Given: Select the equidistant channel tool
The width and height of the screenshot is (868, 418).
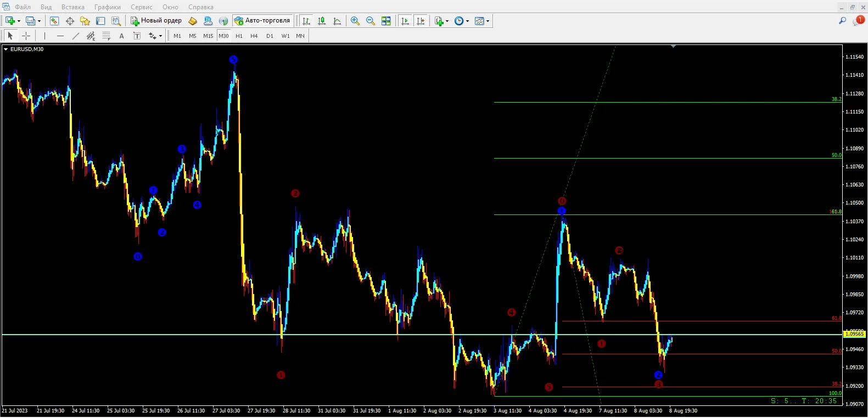Looking at the screenshot, I should coord(91,36).
